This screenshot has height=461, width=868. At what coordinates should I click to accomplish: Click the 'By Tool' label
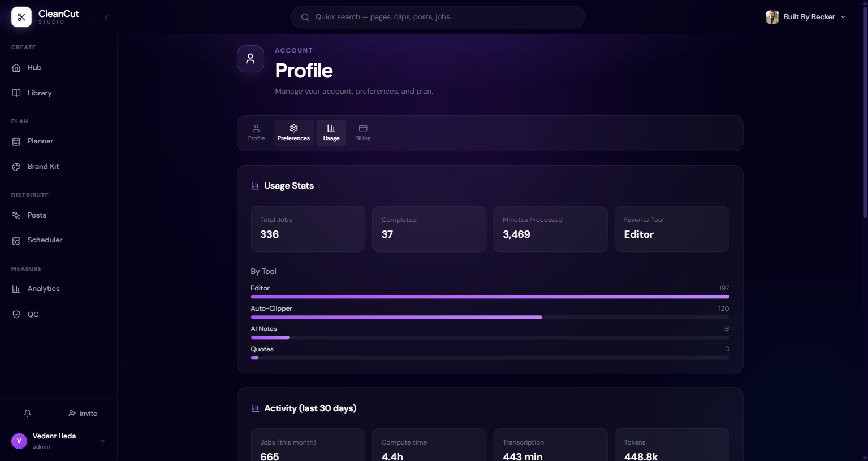264,272
